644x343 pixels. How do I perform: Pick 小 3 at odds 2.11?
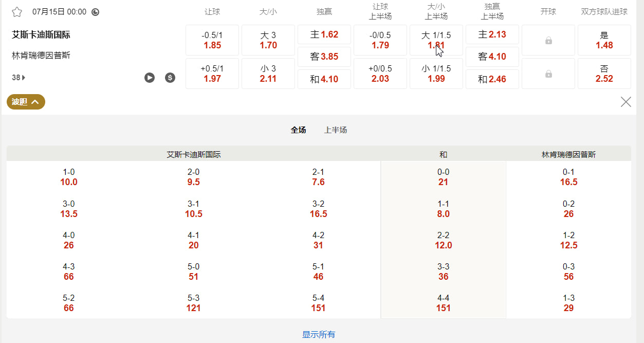[x=268, y=74]
